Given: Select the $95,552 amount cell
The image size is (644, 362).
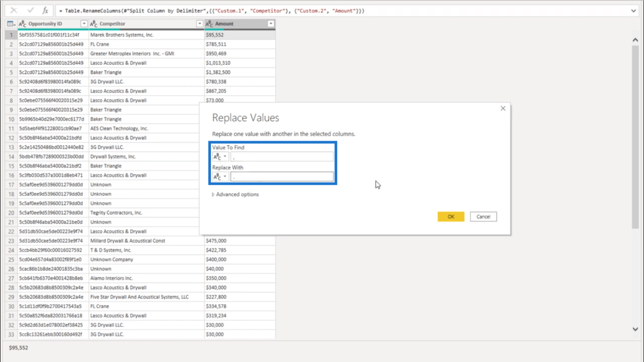Looking at the screenshot, I should tap(240, 35).
